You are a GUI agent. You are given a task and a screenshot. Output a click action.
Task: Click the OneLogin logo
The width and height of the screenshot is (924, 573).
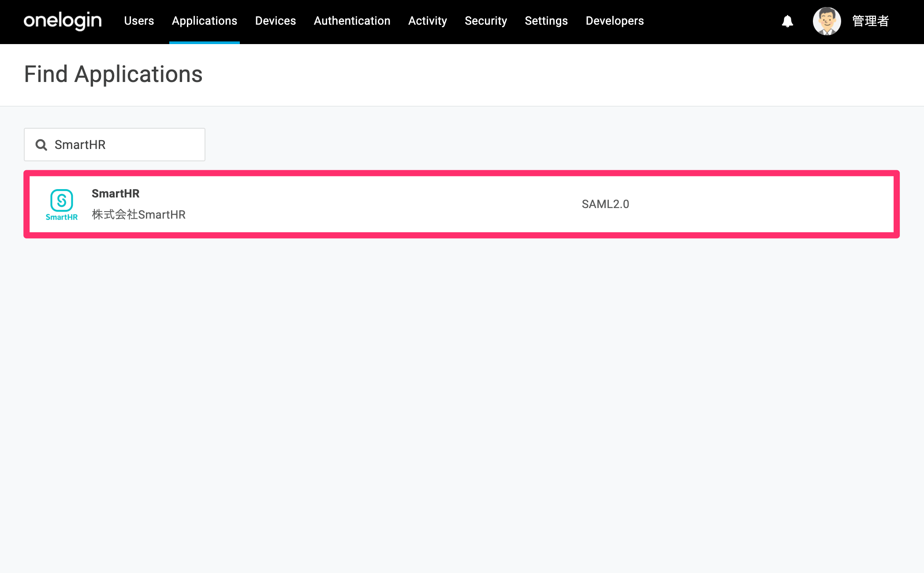click(x=63, y=21)
